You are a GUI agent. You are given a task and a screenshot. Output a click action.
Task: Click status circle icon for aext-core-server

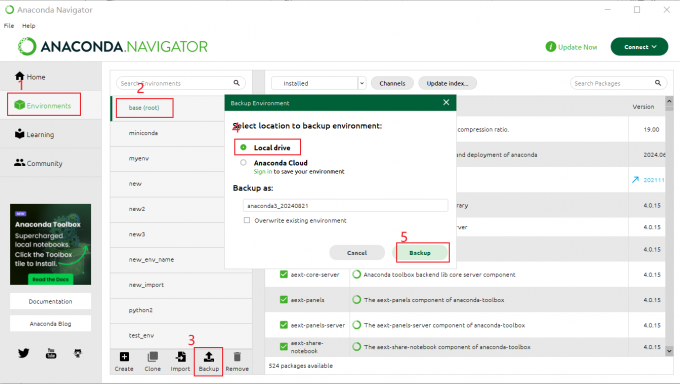click(x=356, y=274)
